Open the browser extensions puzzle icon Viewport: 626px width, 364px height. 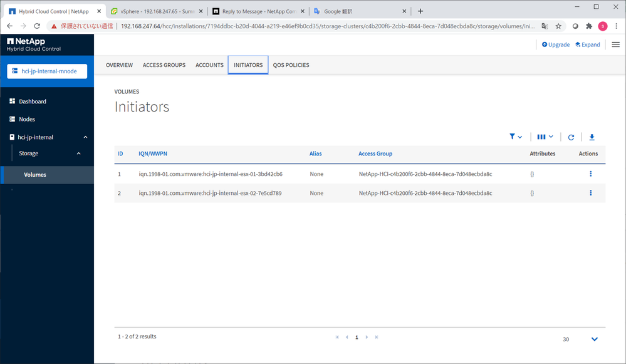tap(589, 26)
